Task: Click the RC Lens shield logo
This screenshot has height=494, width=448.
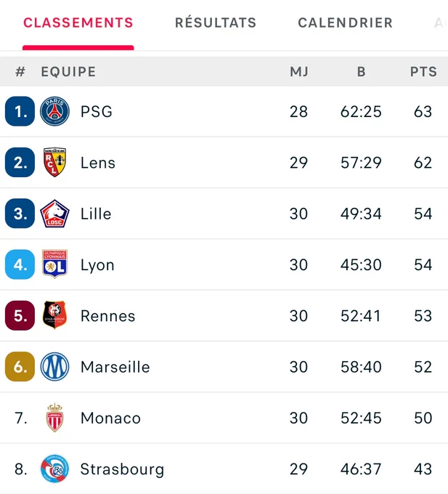Action: 54,162
